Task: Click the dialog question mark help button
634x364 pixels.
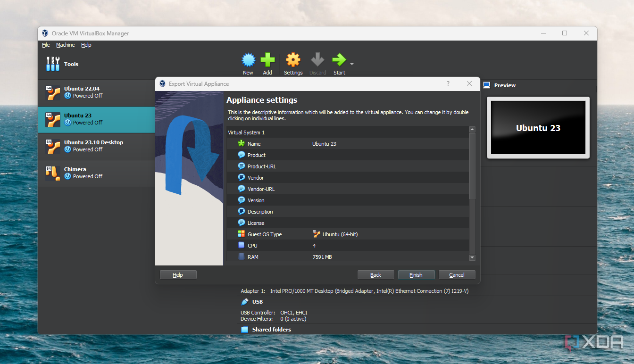Action: tap(448, 83)
